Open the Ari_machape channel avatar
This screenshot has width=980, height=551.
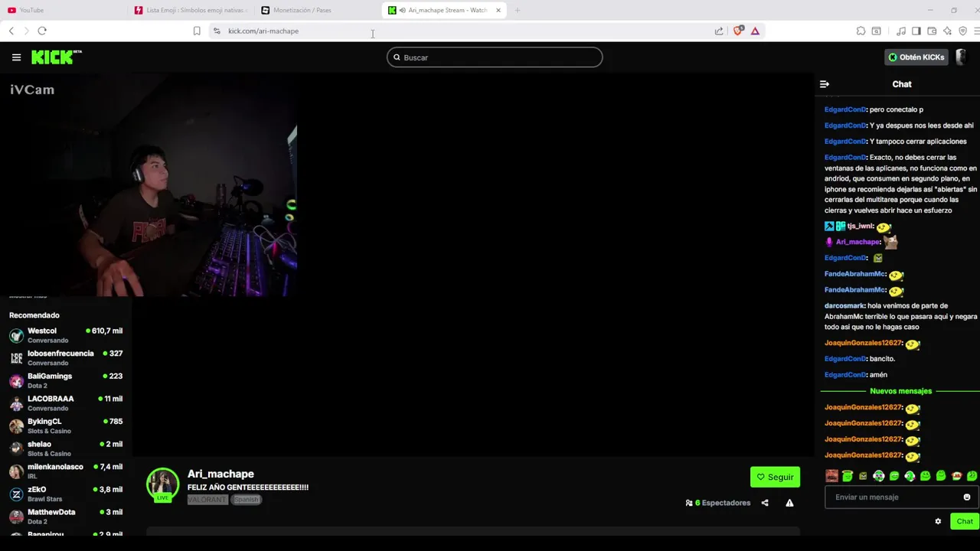[x=162, y=484]
